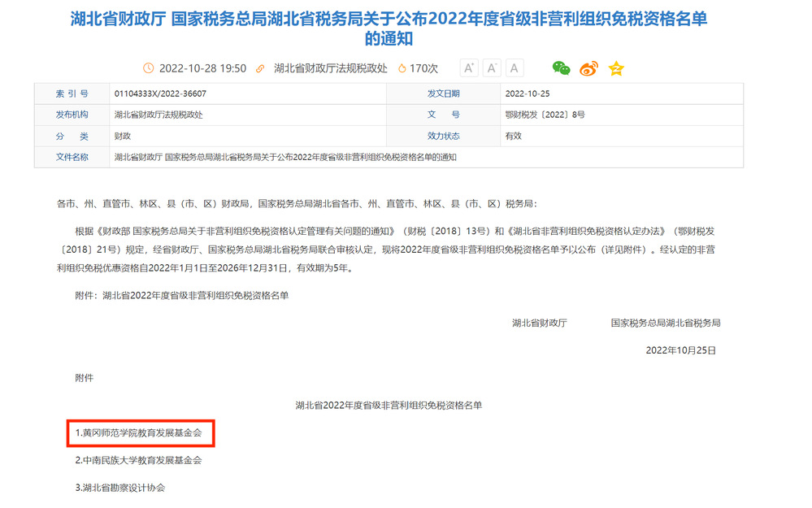Click attachment line 附件：湖北省2022年度省级非营利组织免税资格名单

point(182,296)
